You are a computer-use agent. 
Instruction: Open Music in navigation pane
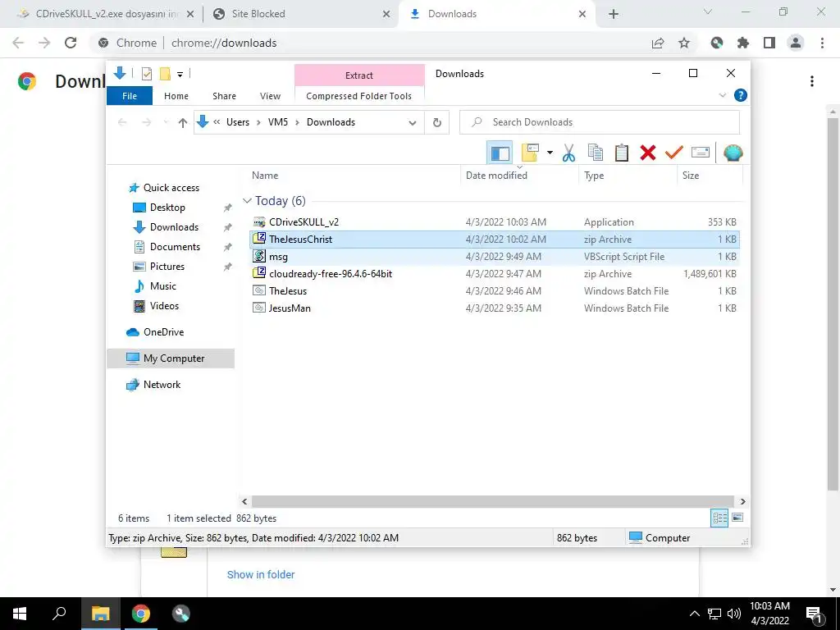[163, 286]
